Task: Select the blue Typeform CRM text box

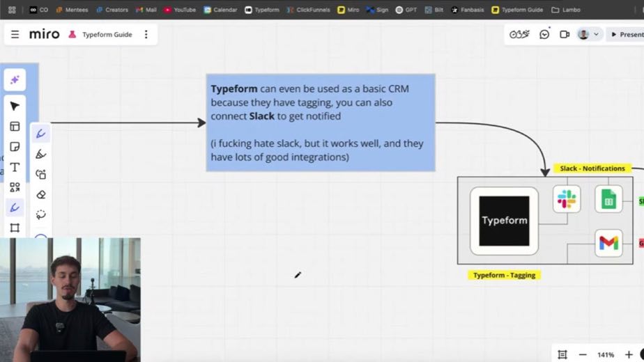Action: point(321,123)
